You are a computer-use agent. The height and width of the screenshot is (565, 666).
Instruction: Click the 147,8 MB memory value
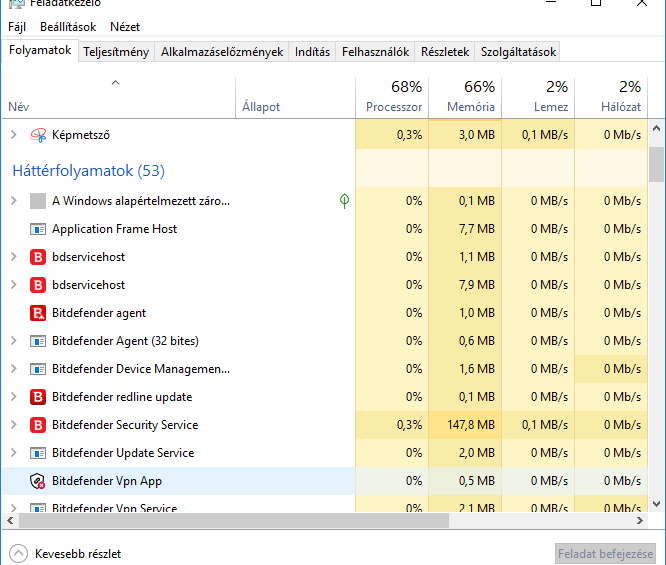(x=471, y=425)
